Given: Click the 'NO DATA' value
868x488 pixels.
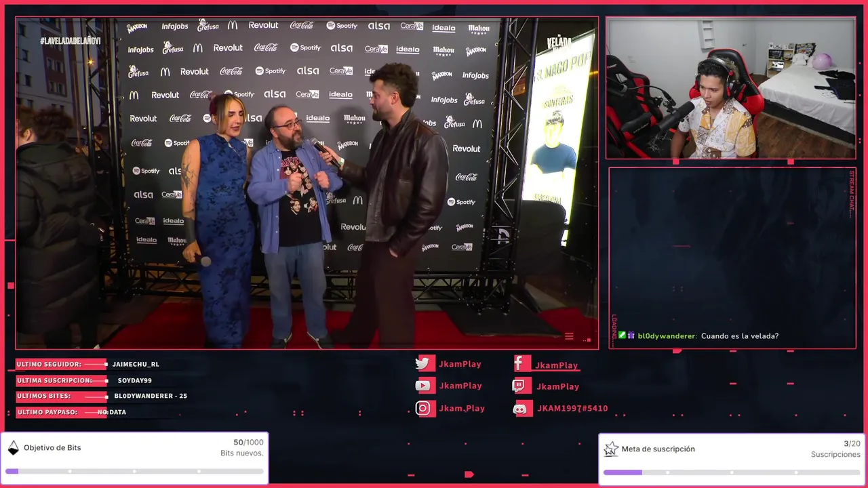Looking at the screenshot, I should point(112,412).
